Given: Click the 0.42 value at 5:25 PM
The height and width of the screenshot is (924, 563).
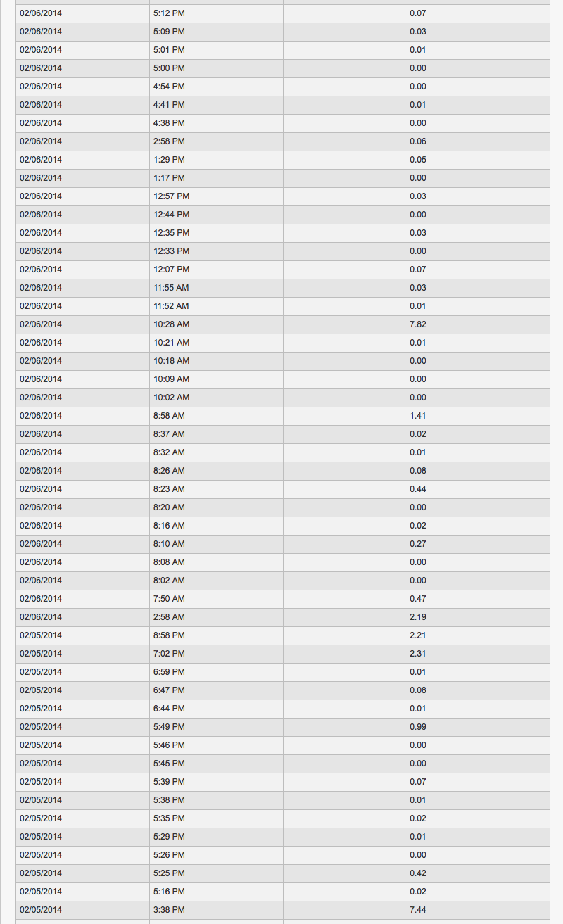Looking at the screenshot, I should point(417,873).
